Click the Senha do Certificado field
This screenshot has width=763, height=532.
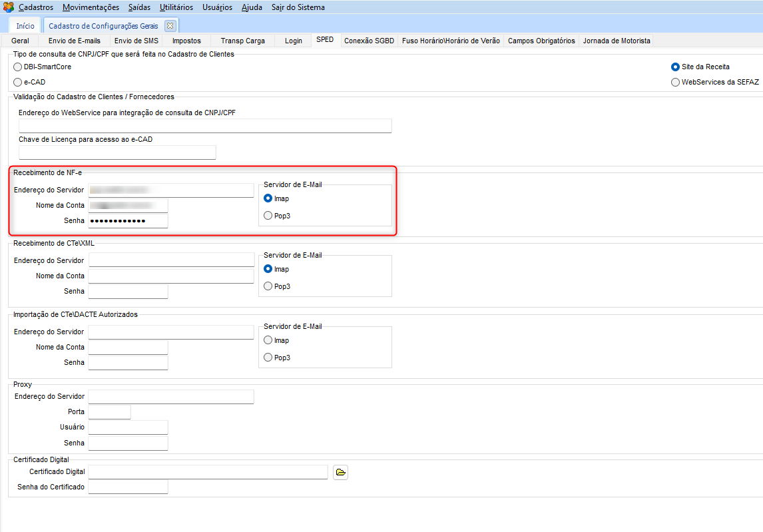pos(128,487)
